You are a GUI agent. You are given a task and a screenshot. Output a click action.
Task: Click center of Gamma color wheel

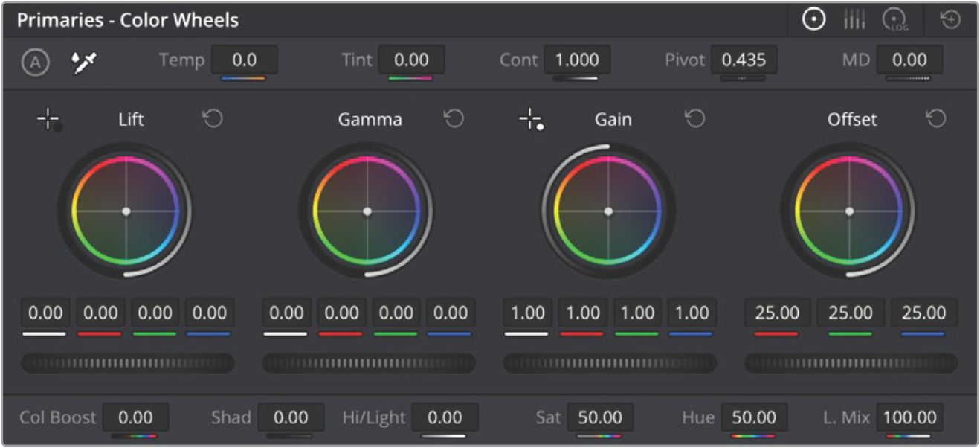tap(367, 211)
